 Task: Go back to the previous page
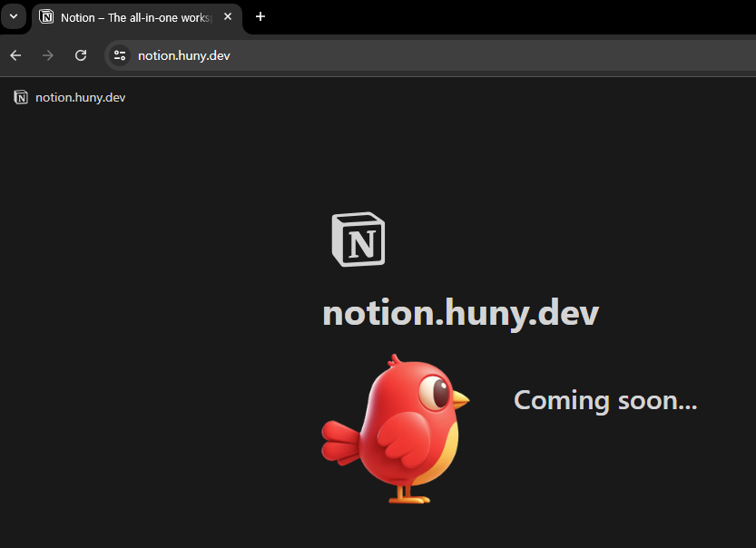point(15,55)
